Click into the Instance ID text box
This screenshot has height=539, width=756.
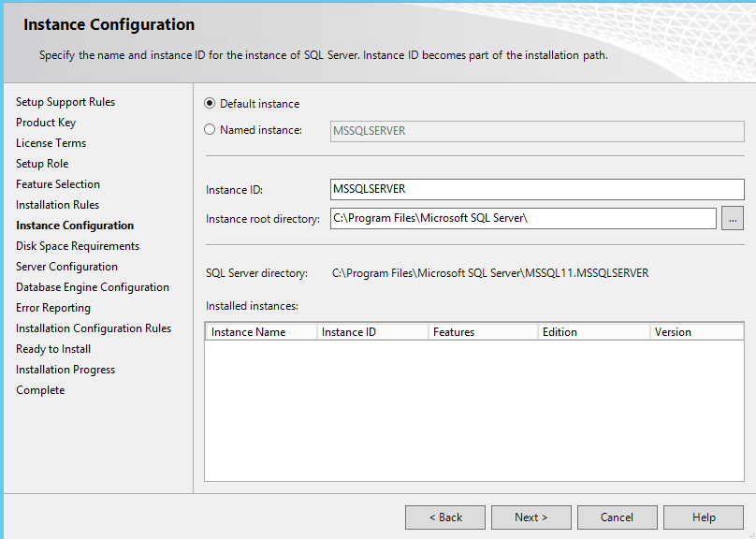click(537, 189)
